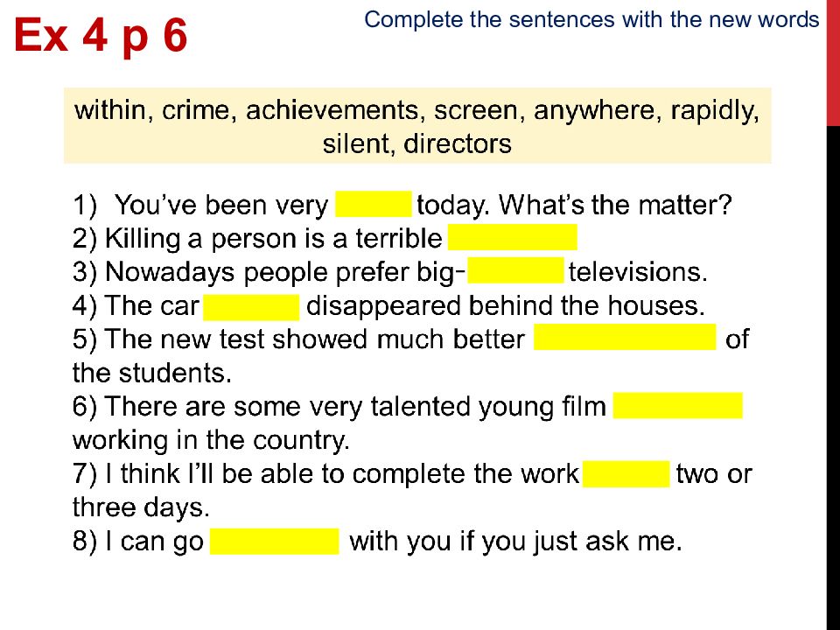Select the blank after 'I can go'

(274, 541)
